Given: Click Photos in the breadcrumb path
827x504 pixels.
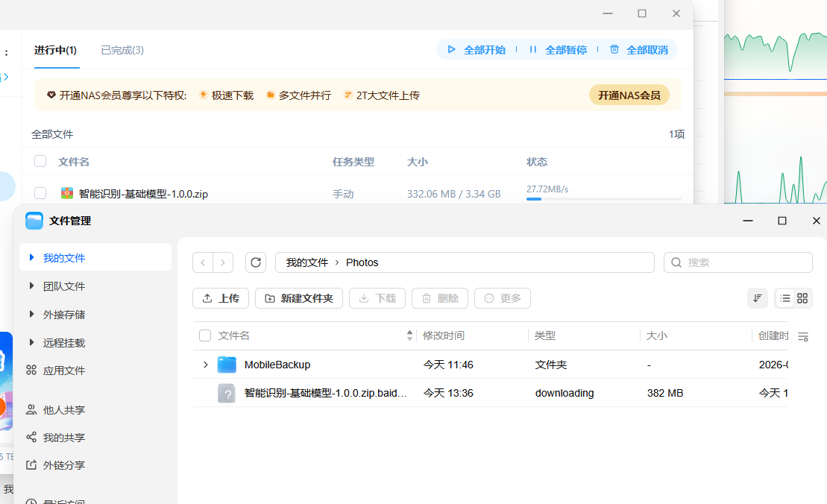Looking at the screenshot, I should 362,262.
